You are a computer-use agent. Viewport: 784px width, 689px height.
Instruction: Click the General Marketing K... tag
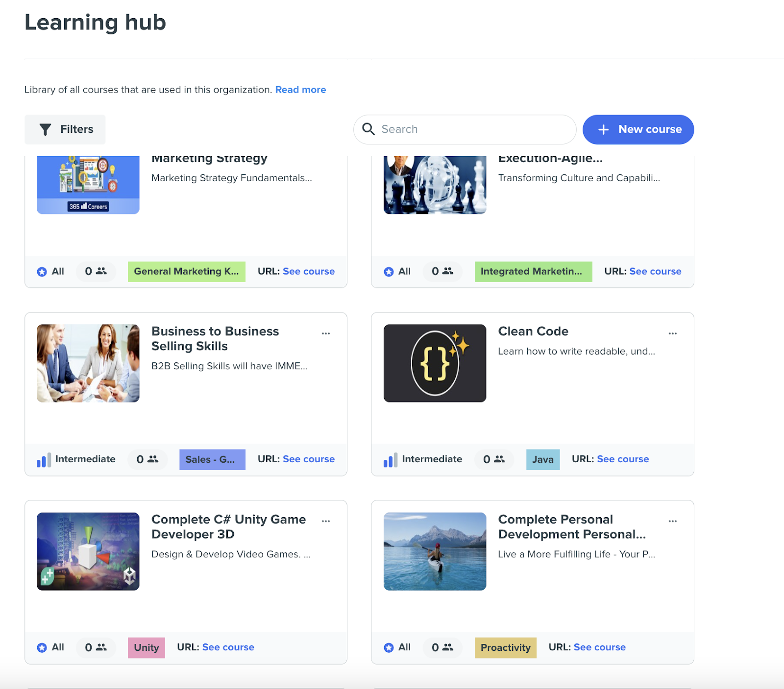(x=187, y=271)
